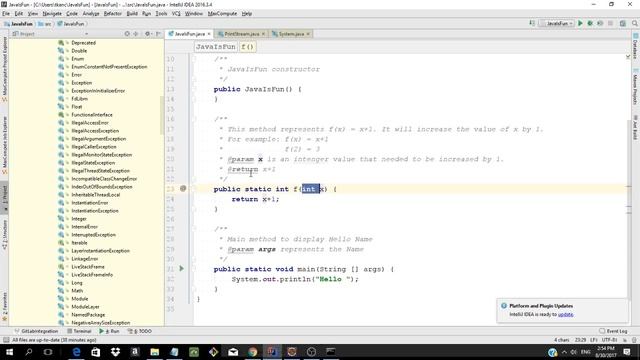640x360 pixels.
Task: Select the Iterable class in tree
Action: click(x=79, y=242)
